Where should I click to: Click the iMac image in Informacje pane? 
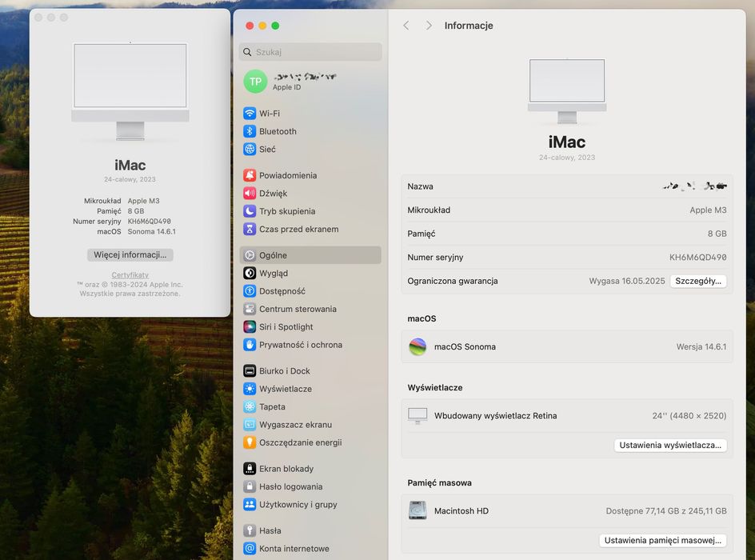point(567,91)
